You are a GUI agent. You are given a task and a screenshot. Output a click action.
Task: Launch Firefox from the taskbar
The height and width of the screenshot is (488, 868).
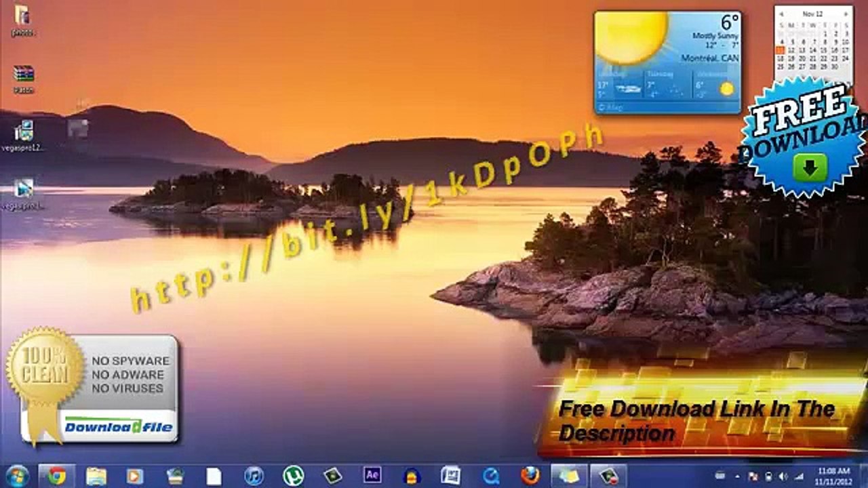pos(530,476)
